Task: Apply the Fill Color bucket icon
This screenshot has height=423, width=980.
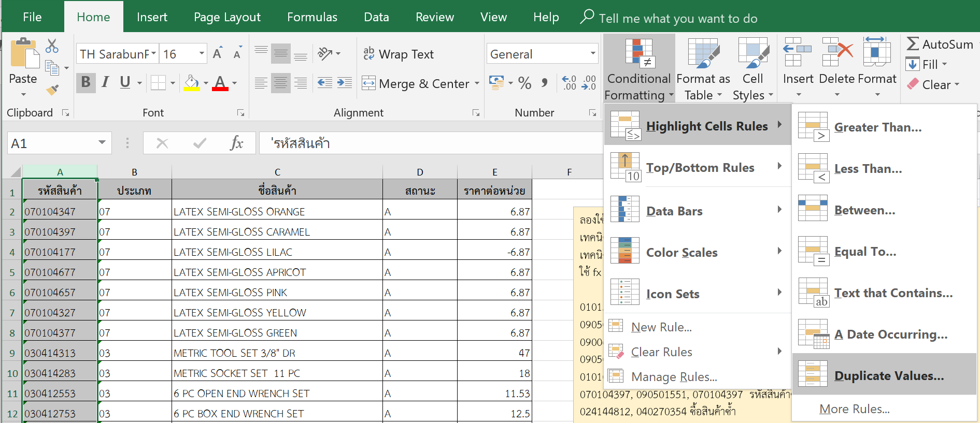Action: click(x=192, y=82)
